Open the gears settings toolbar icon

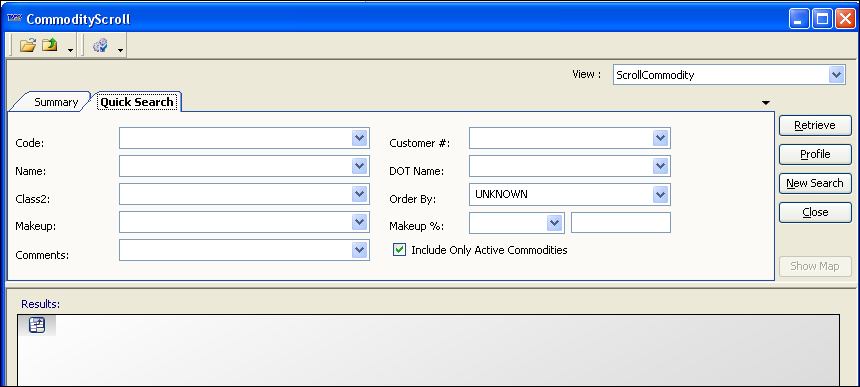100,45
